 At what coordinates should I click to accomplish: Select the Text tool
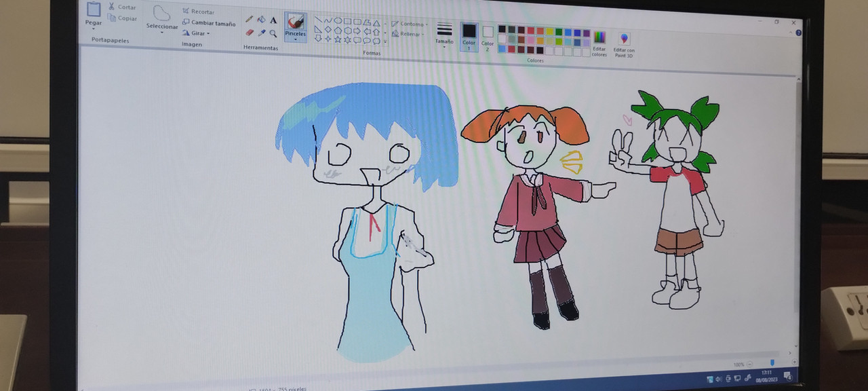coord(273,20)
